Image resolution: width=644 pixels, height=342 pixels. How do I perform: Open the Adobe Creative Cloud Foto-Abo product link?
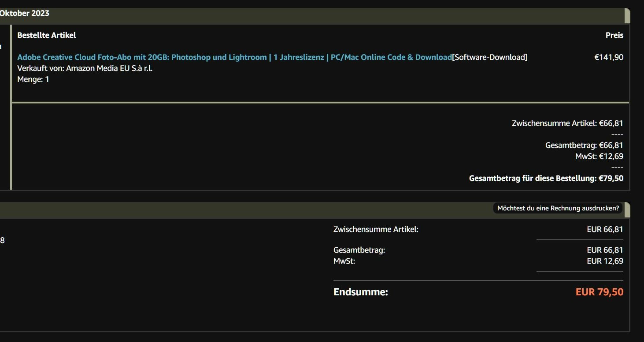point(234,57)
